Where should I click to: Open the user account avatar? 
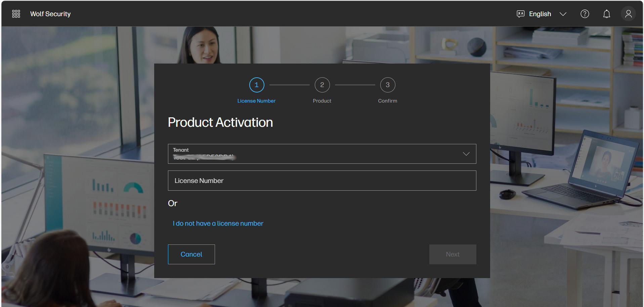click(628, 14)
